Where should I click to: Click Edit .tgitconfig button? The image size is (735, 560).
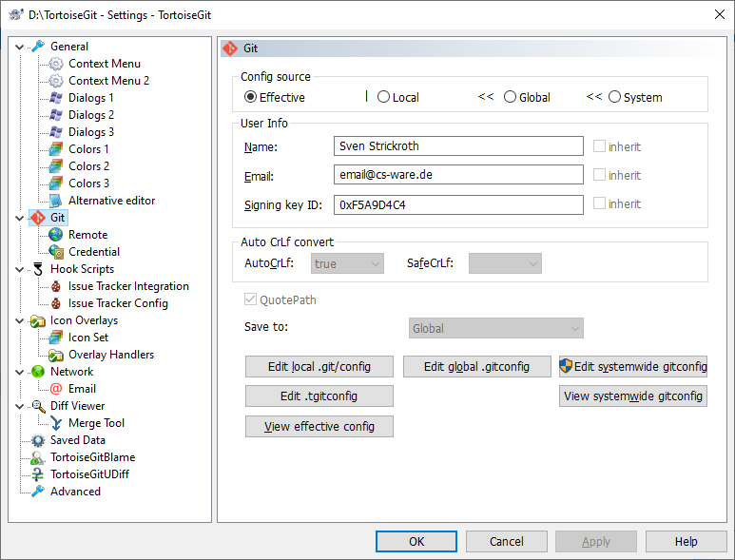(x=319, y=396)
